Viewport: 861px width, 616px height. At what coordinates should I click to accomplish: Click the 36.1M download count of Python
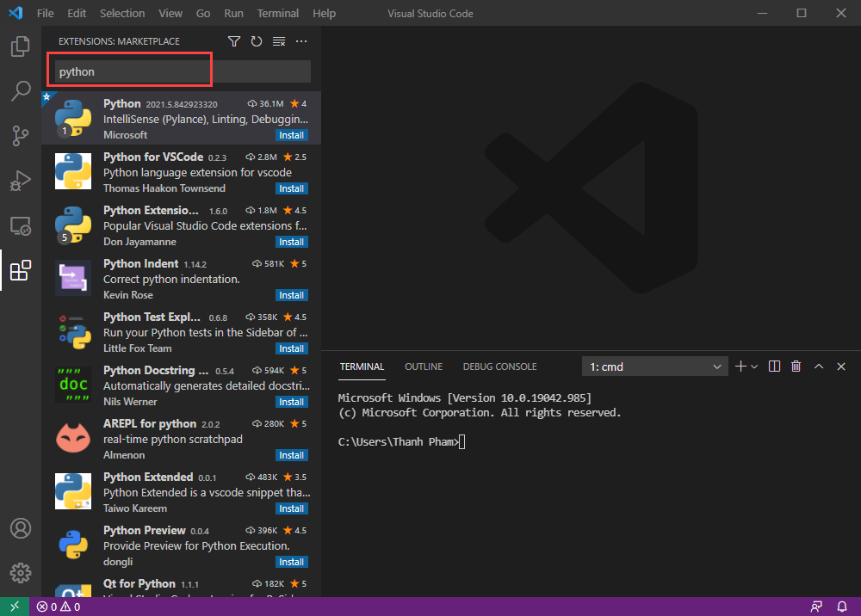click(x=266, y=104)
